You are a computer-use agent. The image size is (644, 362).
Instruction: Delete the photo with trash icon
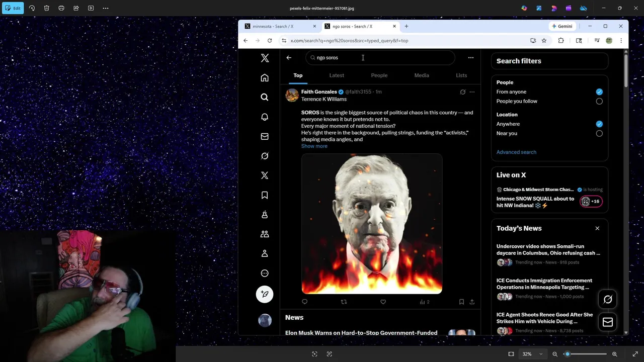(46, 8)
